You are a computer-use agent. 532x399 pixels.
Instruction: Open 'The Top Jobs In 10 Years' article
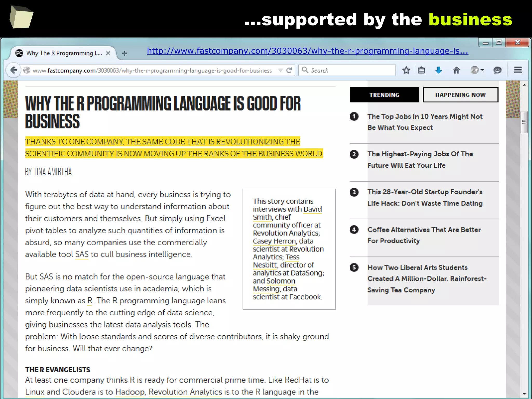click(425, 122)
